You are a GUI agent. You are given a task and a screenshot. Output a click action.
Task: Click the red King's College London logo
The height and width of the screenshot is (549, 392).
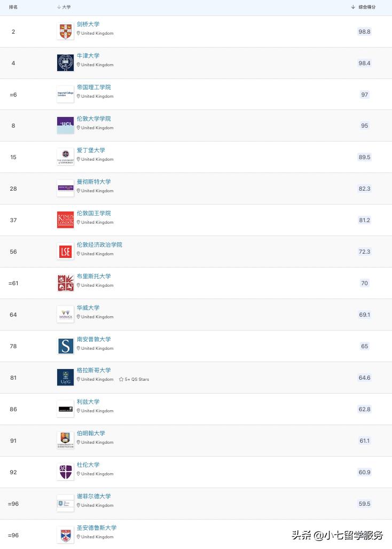66,220
